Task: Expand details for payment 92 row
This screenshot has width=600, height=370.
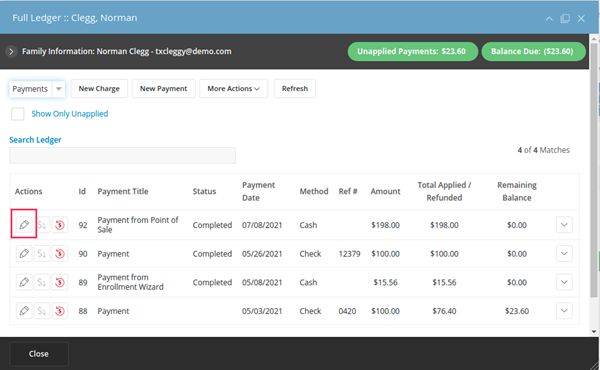Action: [x=564, y=225]
